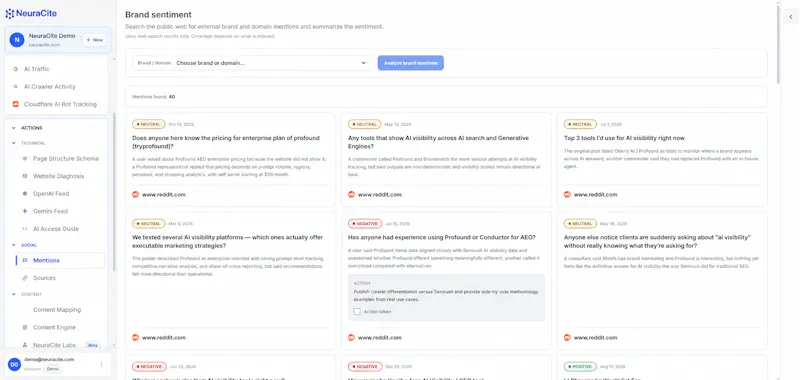The width and height of the screenshot is (800, 380).
Task: Click the Beta tag beside NeuraCite Labs
Action: (x=92, y=345)
